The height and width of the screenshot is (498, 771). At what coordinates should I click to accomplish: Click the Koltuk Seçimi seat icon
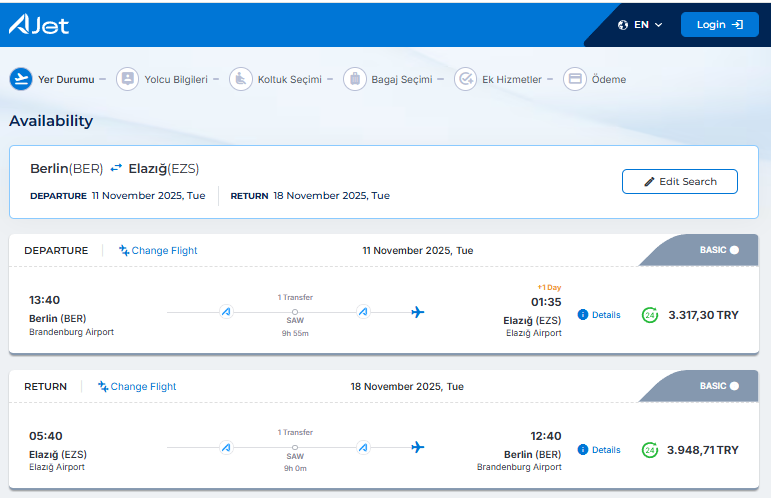coord(241,79)
